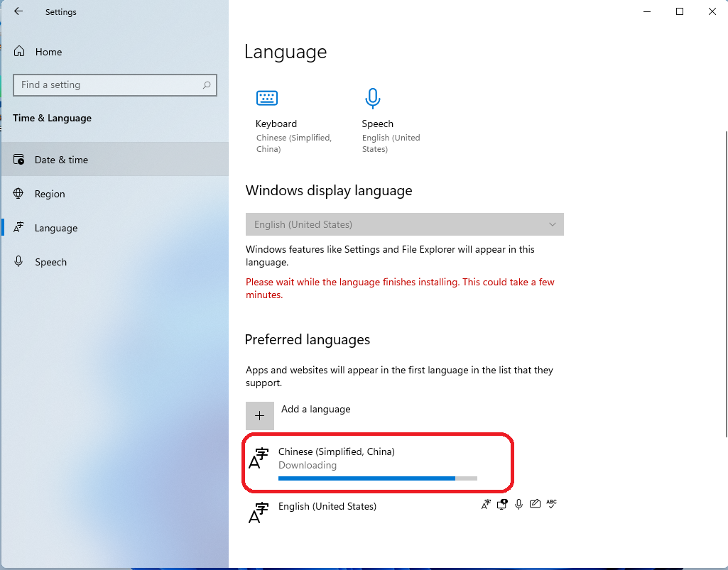The height and width of the screenshot is (570, 728).
Task: Open the Windows display language dropdown
Action: pos(404,224)
